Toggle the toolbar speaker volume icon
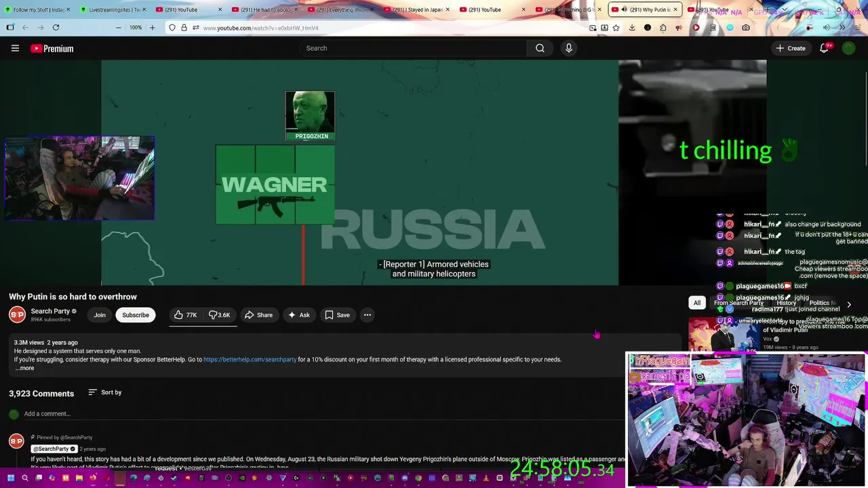The height and width of the screenshot is (488, 868). coord(826,28)
